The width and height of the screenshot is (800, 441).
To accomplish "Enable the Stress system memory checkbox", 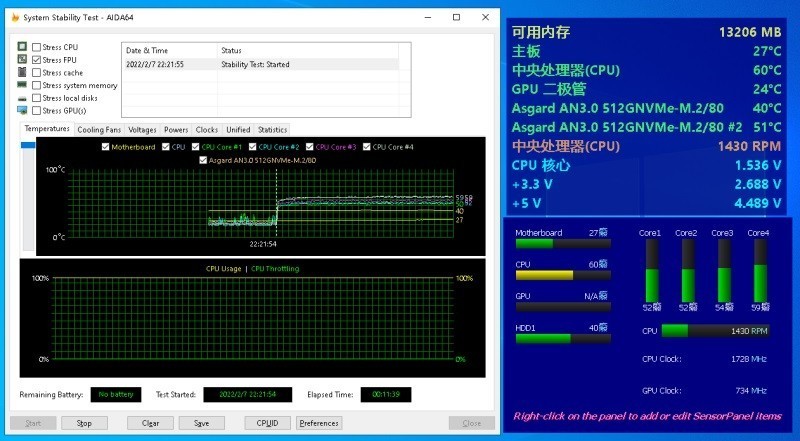I will (36, 85).
